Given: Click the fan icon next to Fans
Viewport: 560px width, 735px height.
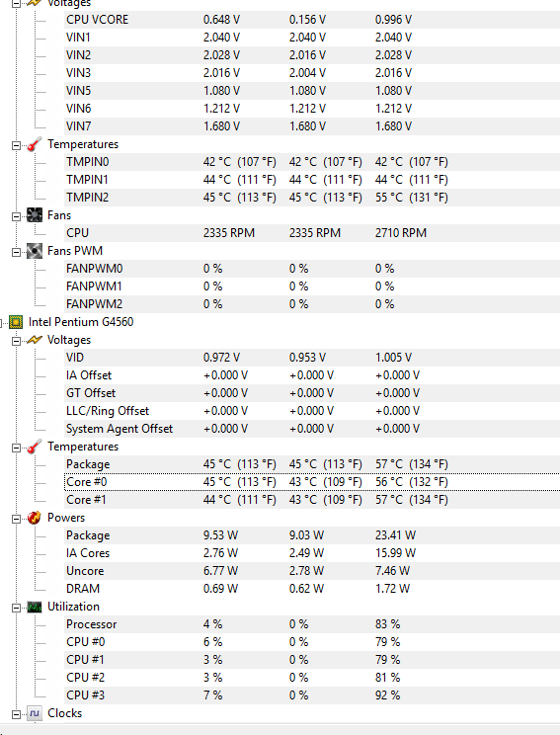Looking at the screenshot, I should coord(35,215).
